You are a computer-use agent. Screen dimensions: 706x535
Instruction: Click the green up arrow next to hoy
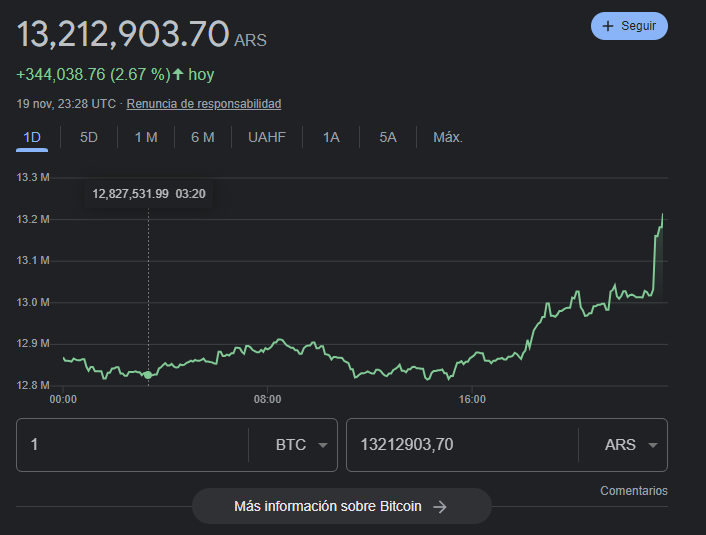coord(178,75)
